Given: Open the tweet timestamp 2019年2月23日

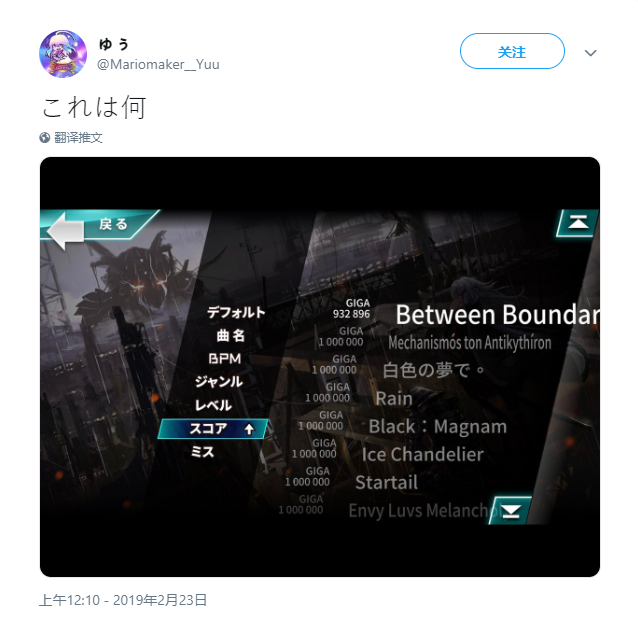Looking at the screenshot, I should click(x=123, y=600).
